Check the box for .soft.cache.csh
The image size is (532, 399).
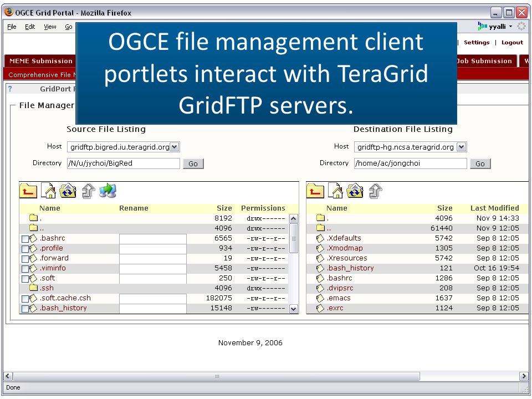[25, 299]
